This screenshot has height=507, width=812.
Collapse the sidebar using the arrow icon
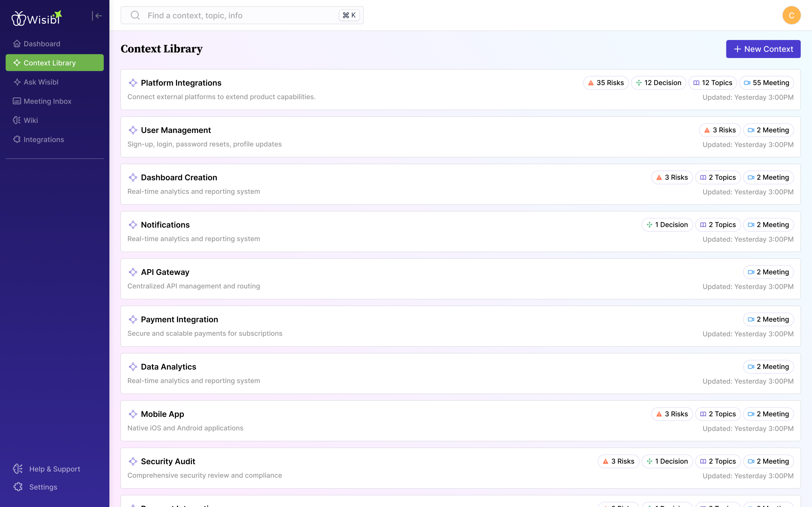point(97,16)
